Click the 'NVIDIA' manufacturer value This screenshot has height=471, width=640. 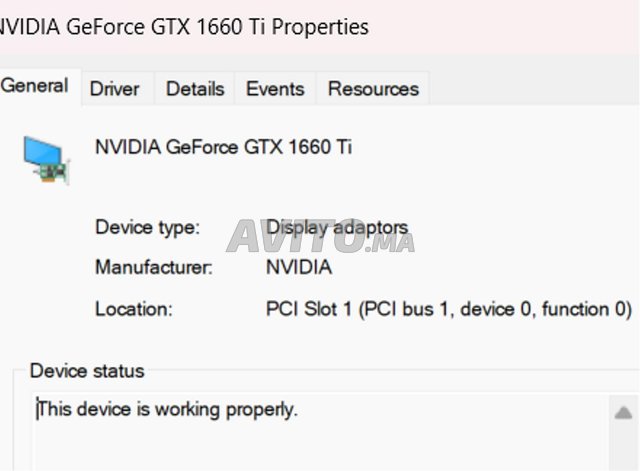click(x=299, y=268)
